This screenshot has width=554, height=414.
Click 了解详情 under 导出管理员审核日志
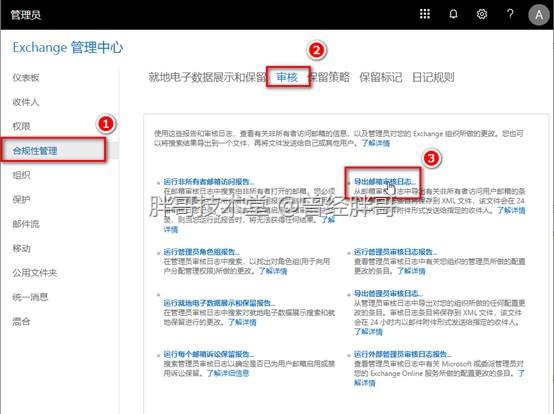368,332
